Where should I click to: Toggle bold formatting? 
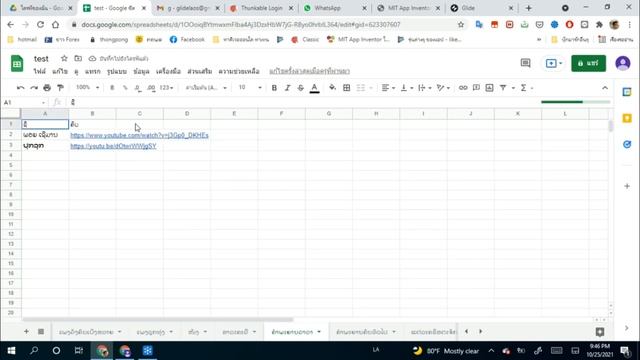coord(274,88)
